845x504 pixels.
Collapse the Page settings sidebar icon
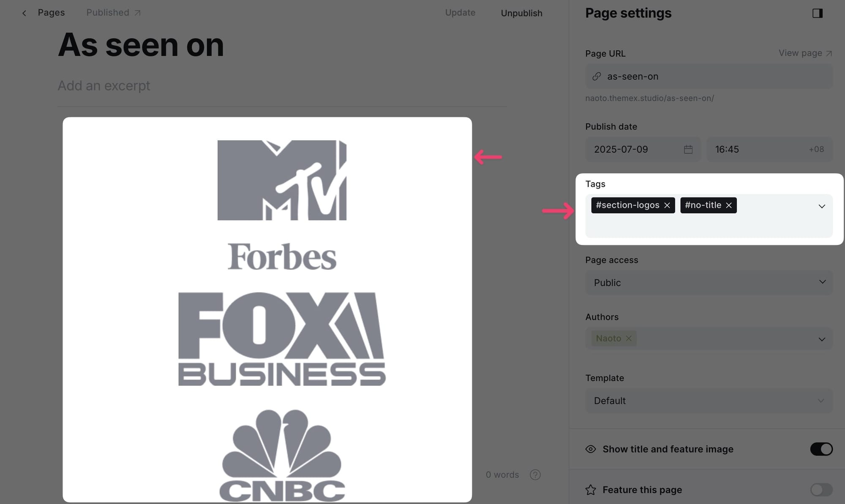coord(818,13)
